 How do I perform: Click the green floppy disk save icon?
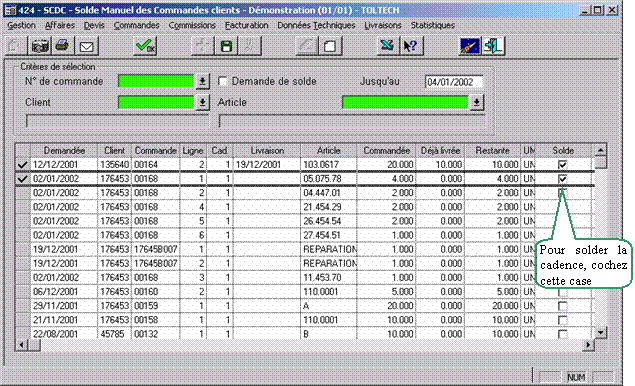[226, 46]
